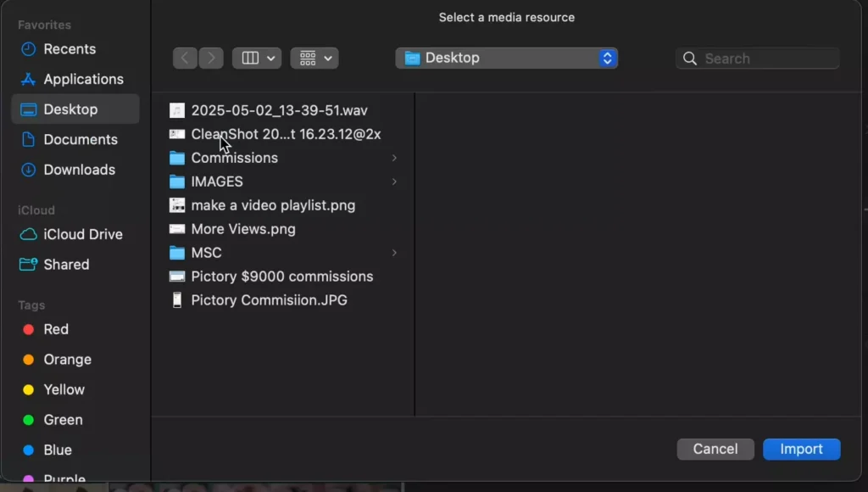The height and width of the screenshot is (492, 868).
Task: Click the Cancel button
Action: tap(715, 450)
